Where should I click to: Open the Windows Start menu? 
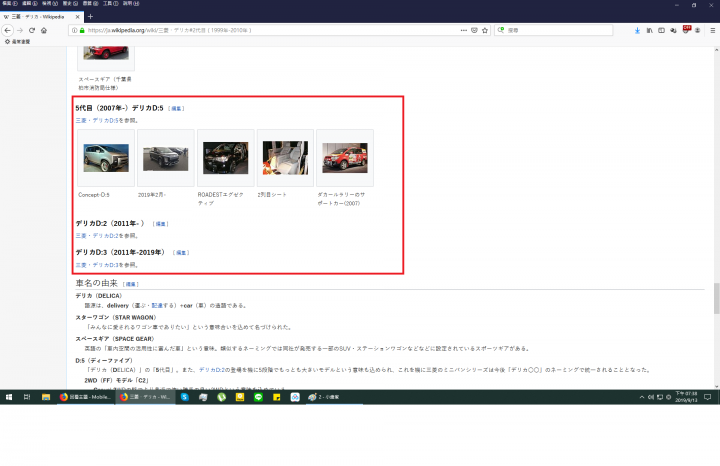[9, 397]
